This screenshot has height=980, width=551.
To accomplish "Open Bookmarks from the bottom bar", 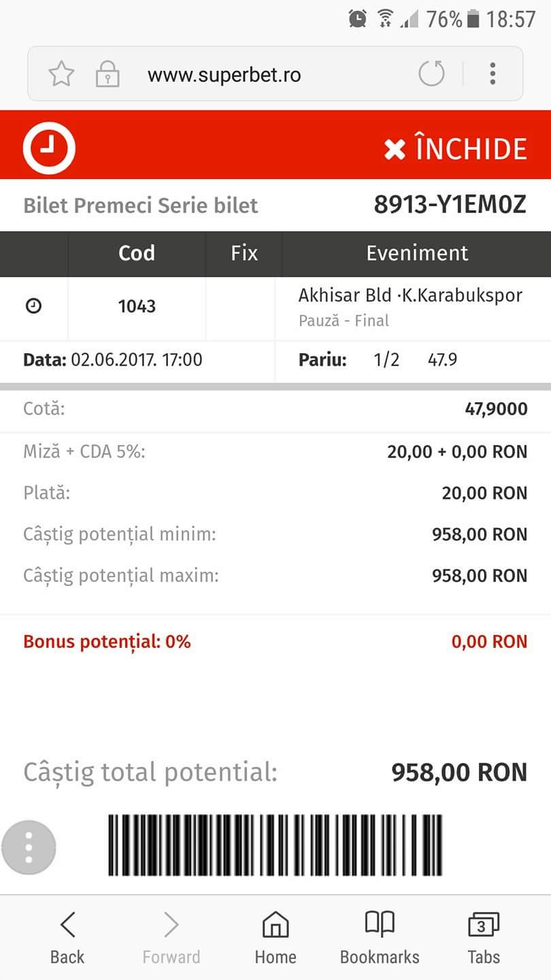I will click(x=380, y=938).
